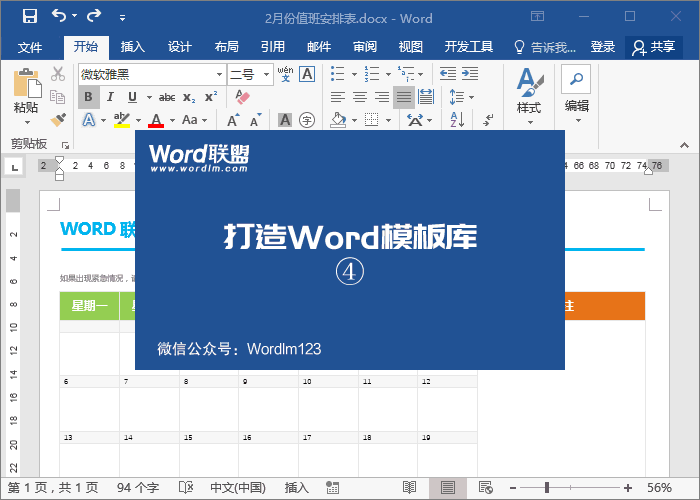700x500 pixels.
Task: Click the 登录 sign-in link
Action: [603, 46]
